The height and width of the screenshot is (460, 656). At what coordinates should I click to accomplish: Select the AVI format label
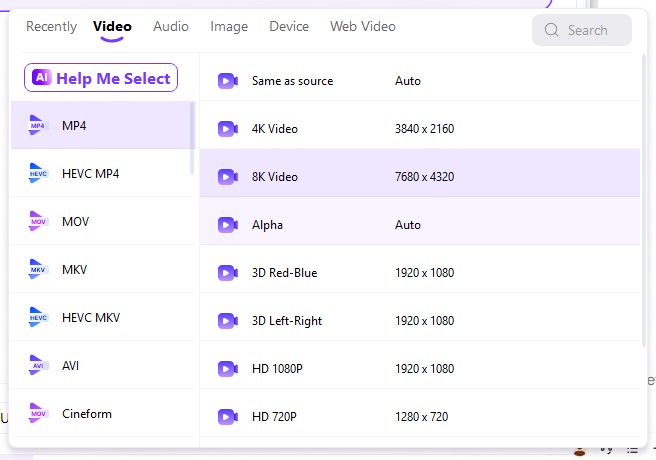point(70,366)
